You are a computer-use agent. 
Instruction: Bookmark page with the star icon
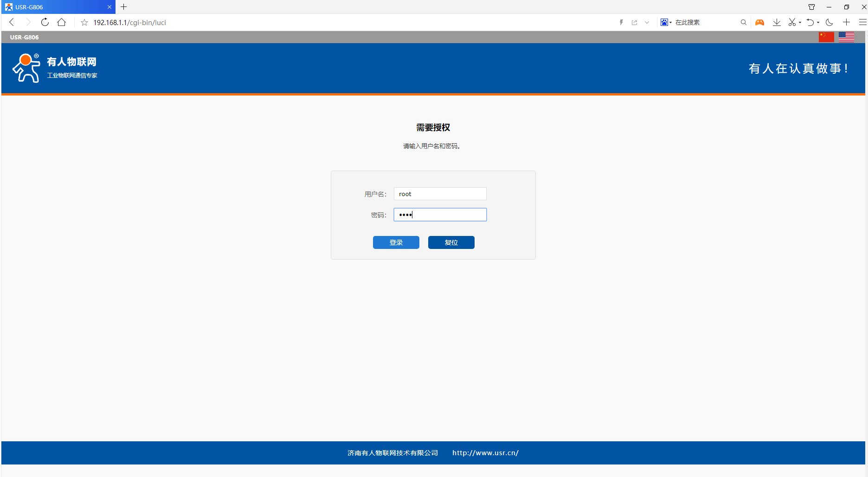tap(84, 22)
